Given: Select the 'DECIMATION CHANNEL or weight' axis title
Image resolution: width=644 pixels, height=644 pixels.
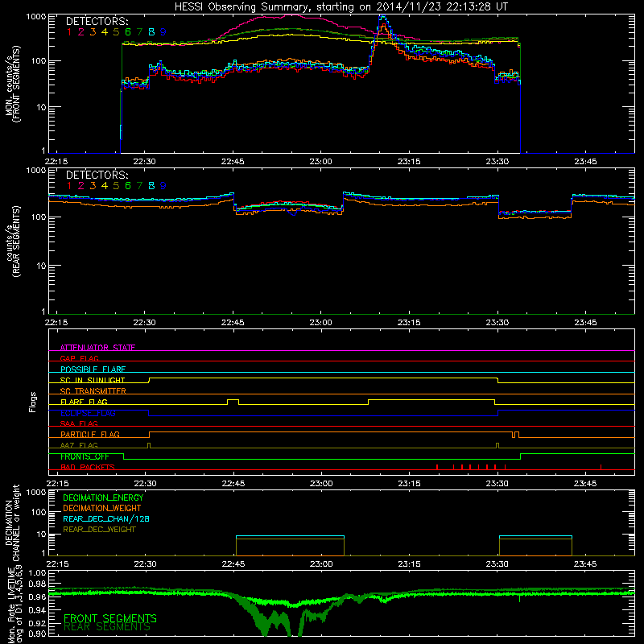Looking at the screenshot, I should [12, 522].
